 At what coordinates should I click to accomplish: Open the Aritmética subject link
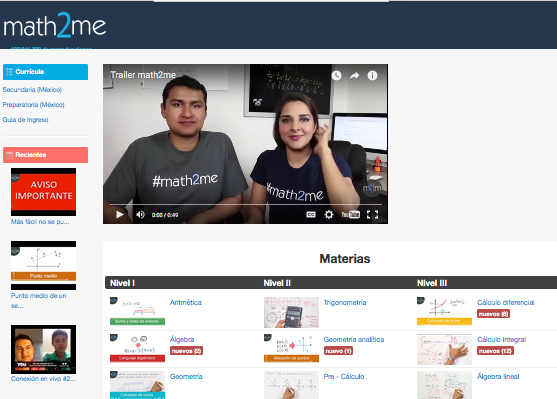click(185, 302)
